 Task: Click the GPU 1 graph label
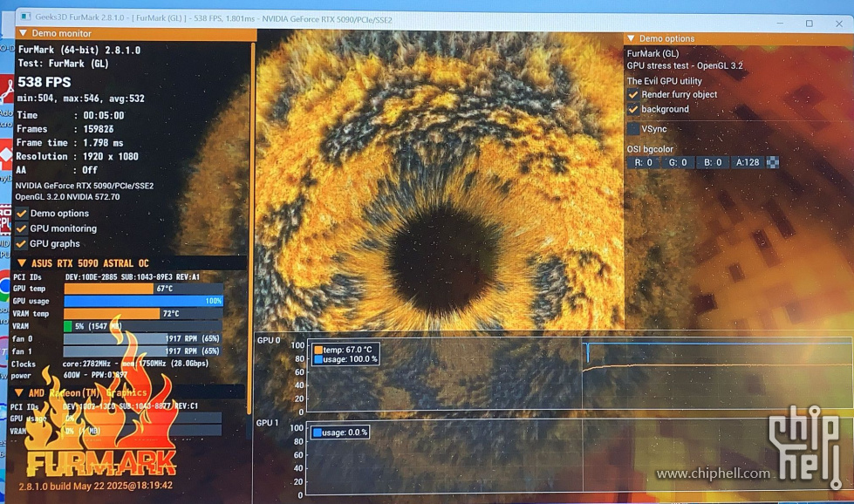pyautogui.click(x=267, y=423)
